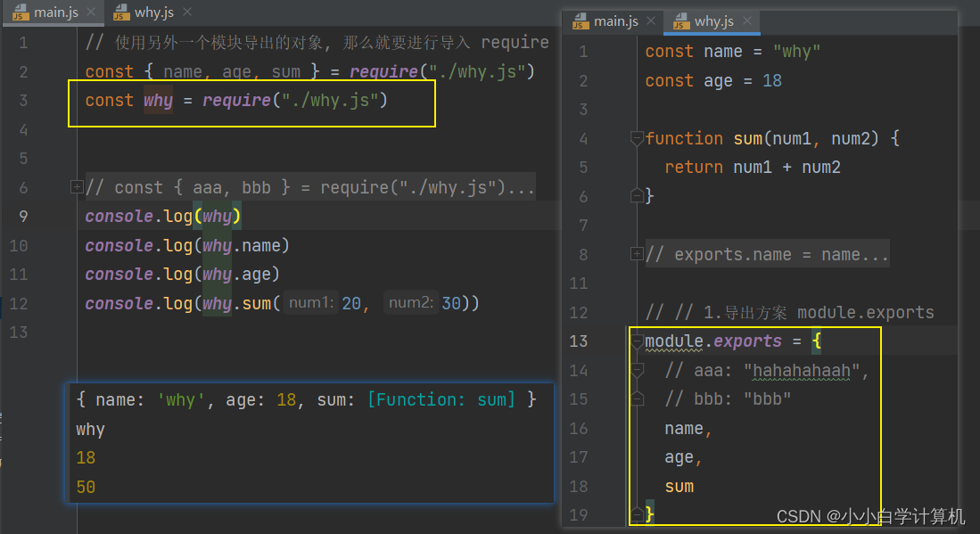980x534 pixels.
Task: Click const name = "why" in why.js
Action: pos(732,51)
